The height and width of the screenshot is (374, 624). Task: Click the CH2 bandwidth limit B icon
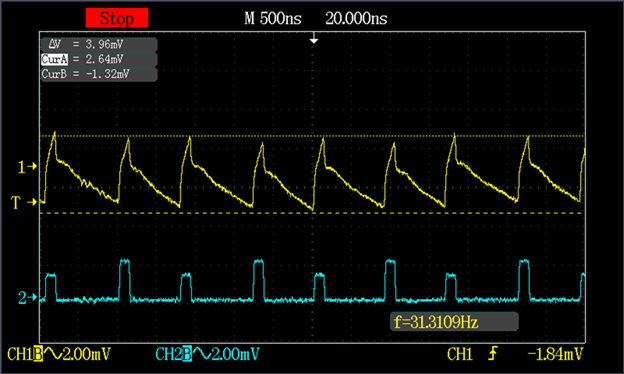pos(187,354)
